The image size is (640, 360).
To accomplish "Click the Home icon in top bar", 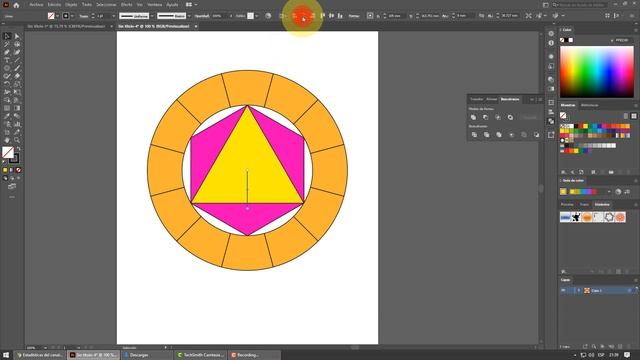I will click(16, 5).
